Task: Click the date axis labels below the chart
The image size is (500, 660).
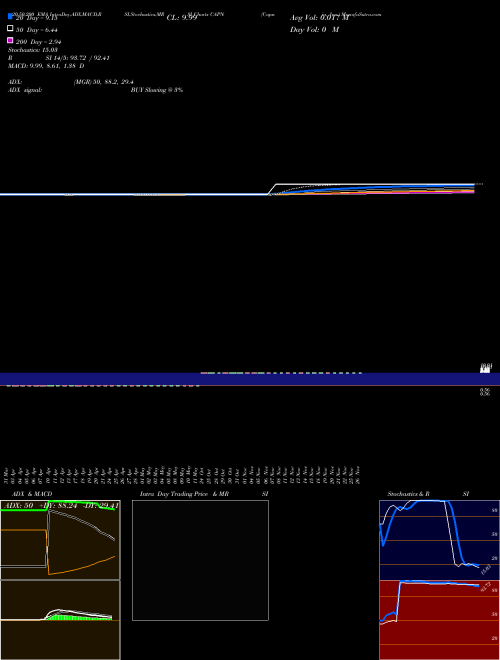Action: tap(182, 475)
